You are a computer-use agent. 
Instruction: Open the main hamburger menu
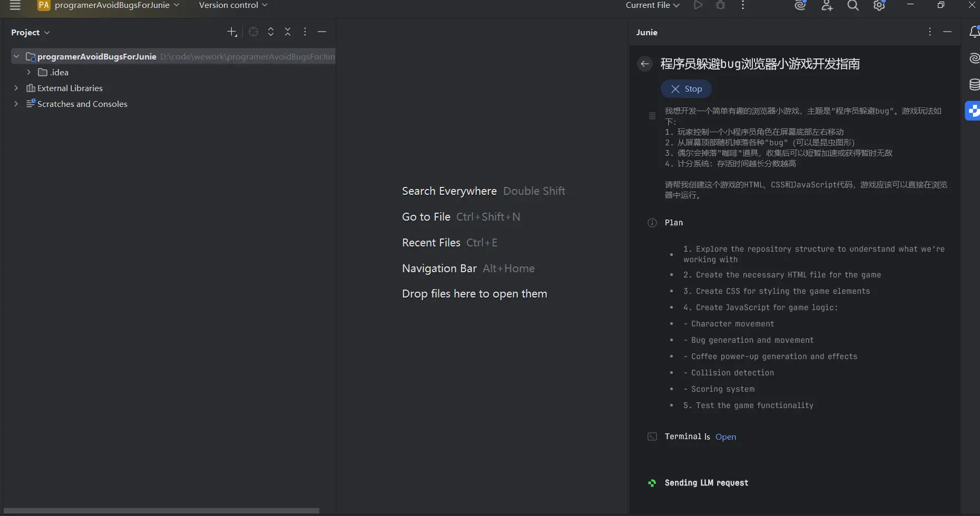click(x=15, y=5)
